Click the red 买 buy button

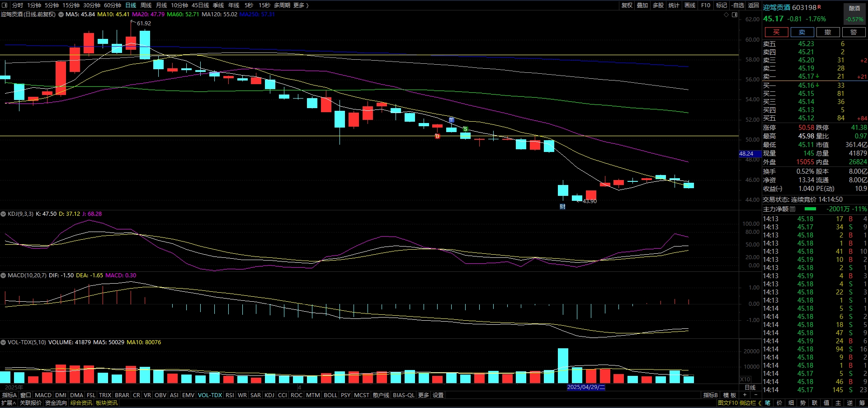[776, 32]
